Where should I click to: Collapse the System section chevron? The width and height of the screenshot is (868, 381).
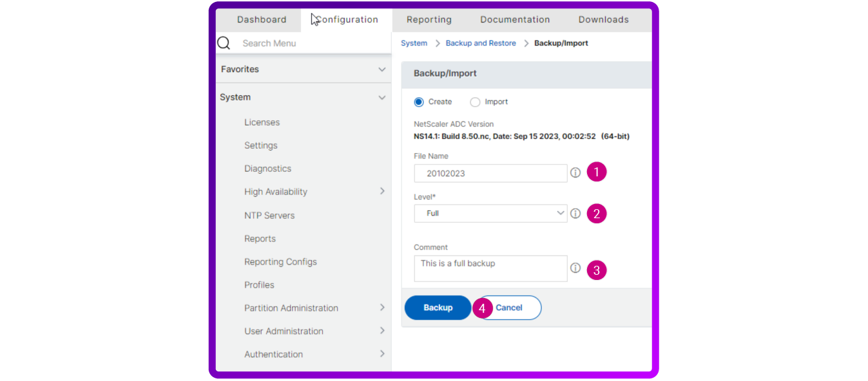tap(382, 98)
